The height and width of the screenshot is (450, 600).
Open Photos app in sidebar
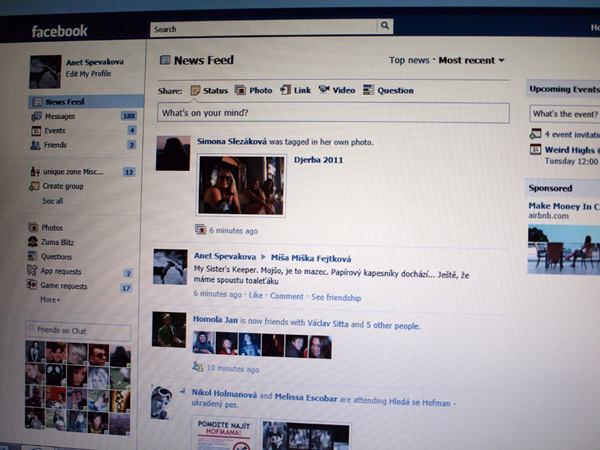point(52,228)
